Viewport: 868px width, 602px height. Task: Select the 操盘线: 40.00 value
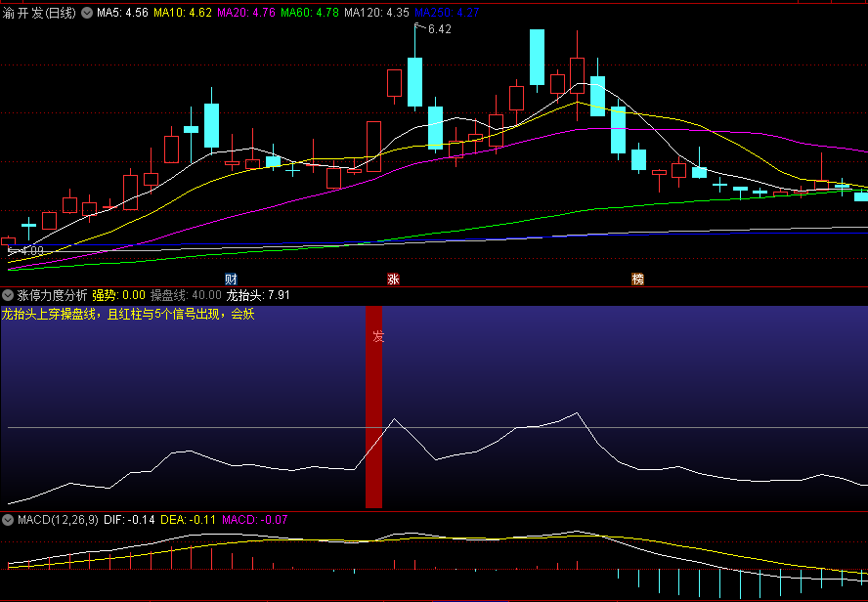(186, 295)
